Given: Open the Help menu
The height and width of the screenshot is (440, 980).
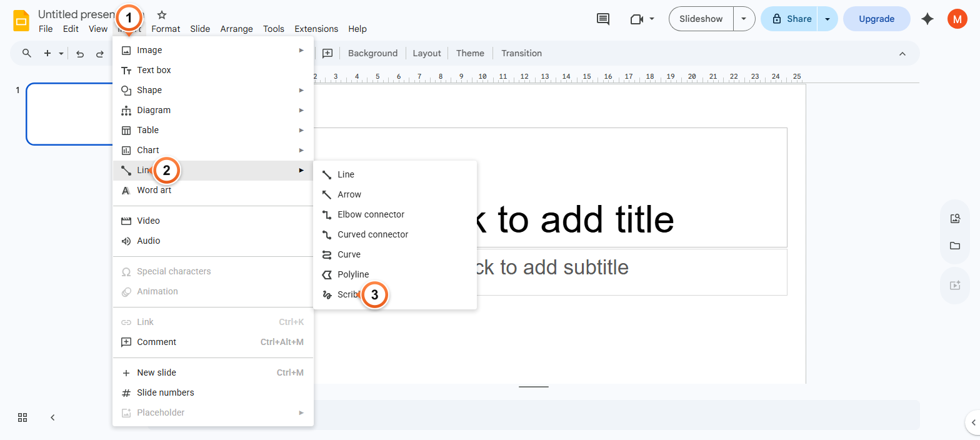Looking at the screenshot, I should (x=357, y=29).
